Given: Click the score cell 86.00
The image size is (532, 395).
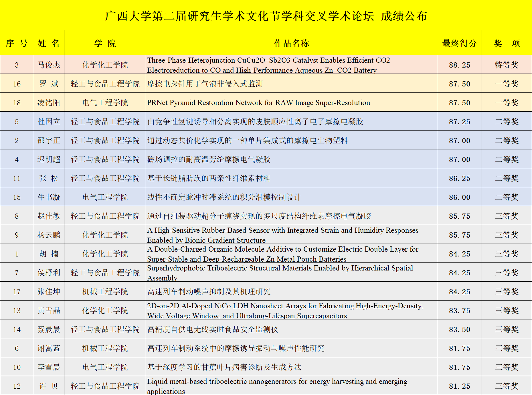Looking at the screenshot, I should [x=459, y=197].
